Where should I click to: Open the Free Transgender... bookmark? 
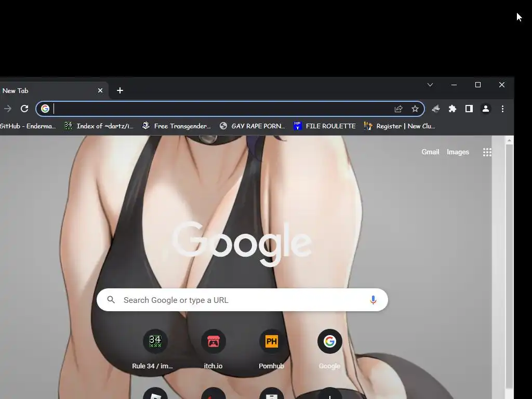coord(177,126)
